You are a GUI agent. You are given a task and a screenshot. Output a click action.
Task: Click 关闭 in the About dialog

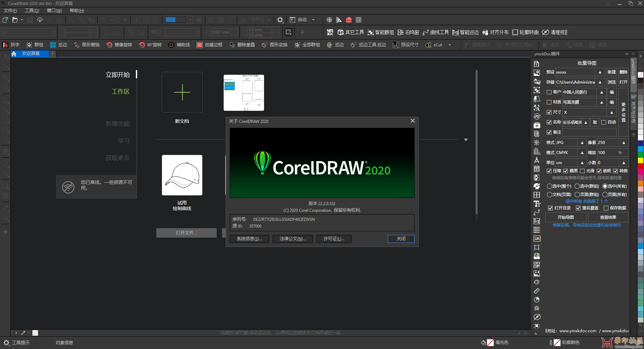(x=401, y=239)
